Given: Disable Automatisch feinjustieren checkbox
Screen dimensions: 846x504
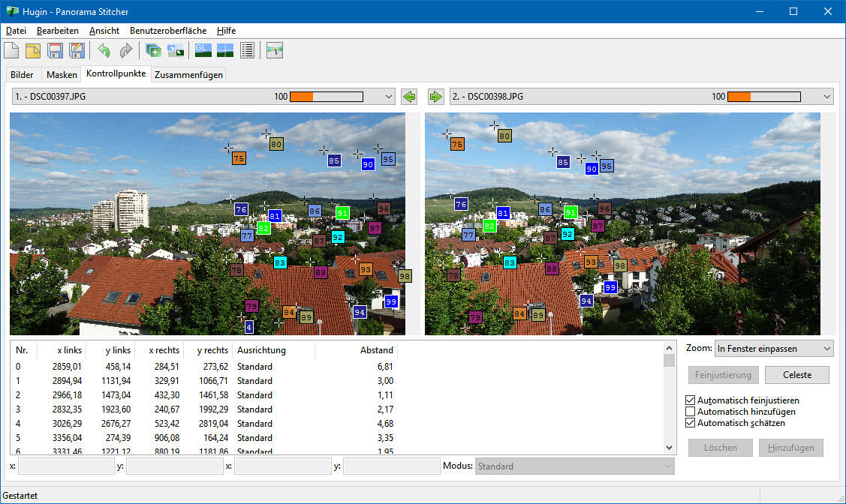Looking at the screenshot, I should (691, 400).
